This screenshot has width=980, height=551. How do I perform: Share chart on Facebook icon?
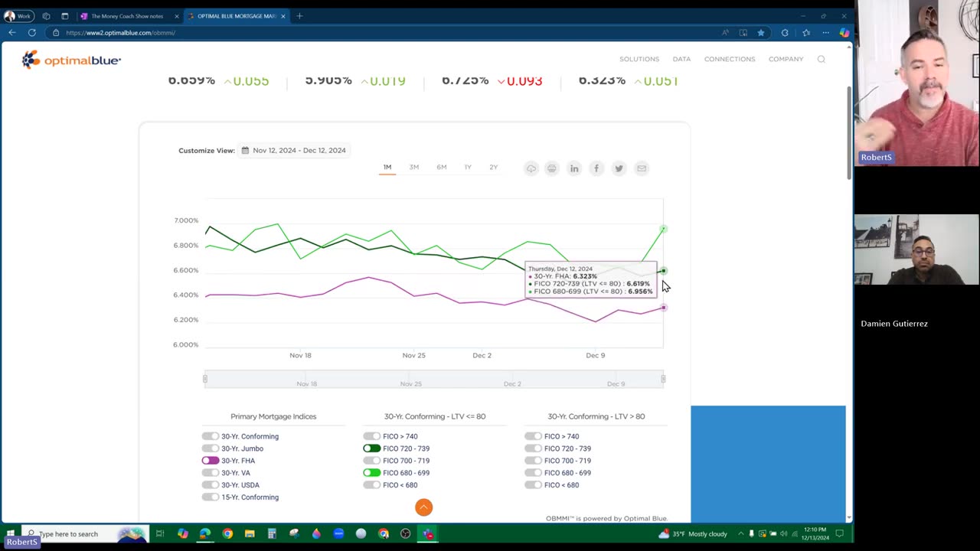[596, 168]
